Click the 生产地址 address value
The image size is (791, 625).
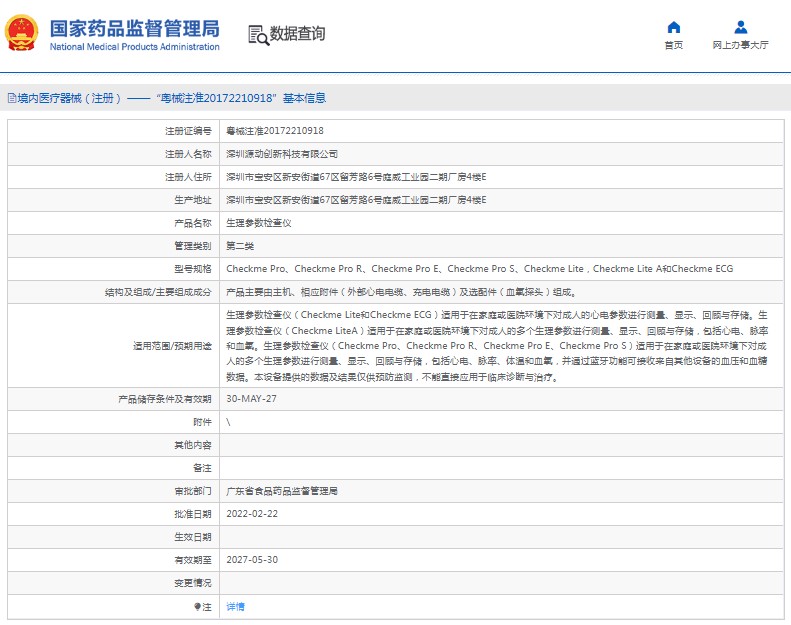pyautogui.click(x=356, y=200)
